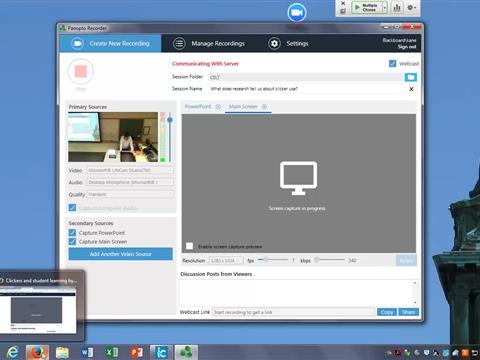Viewport: 480px width, 360px height.
Task: Click the floating Zoom camera icon
Action: [297, 13]
